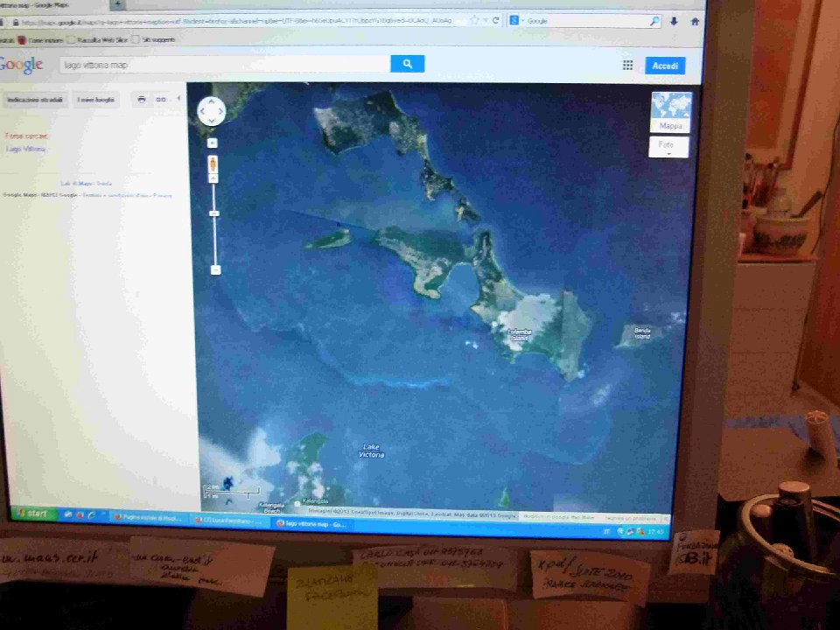Reload the page with the refresh icon

coord(495,20)
